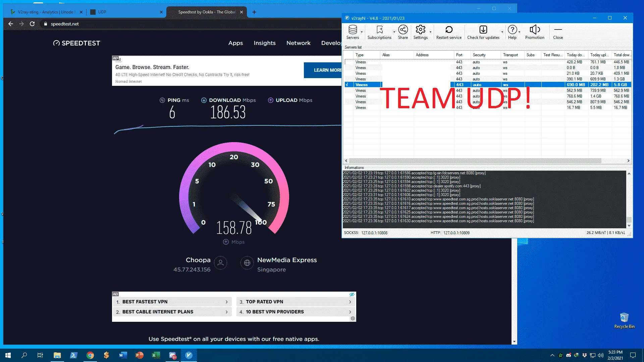Select the Vmess row with 428.2 MB

pos(488,62)
